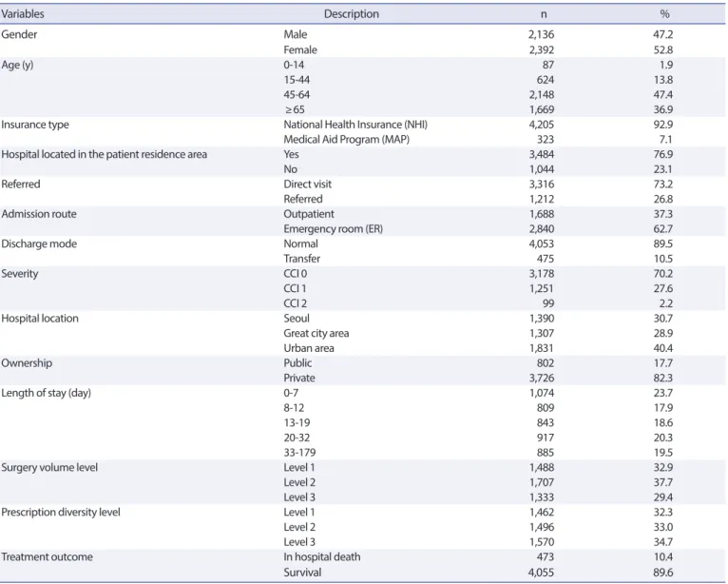Select the Length of stay (day) label
728x584 pixels.
[x=46, y=393]
